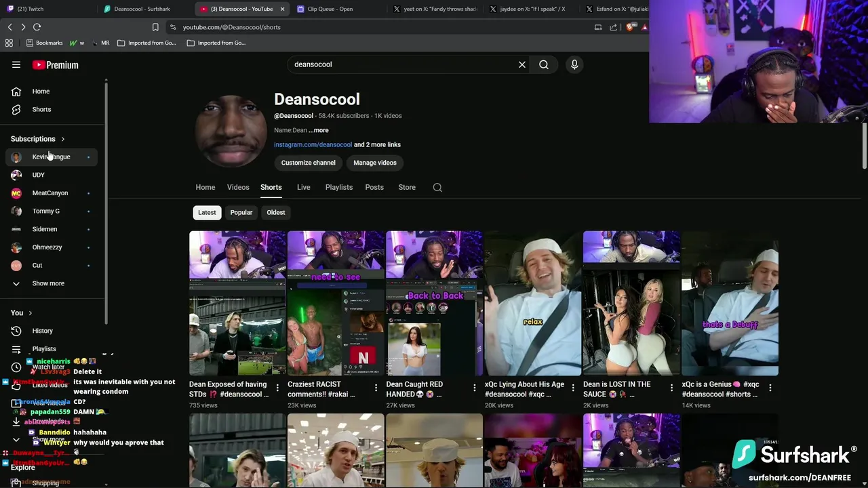Screen dimensions: 868x488
Task: Open the MeatCanyon subscription
Action: pos(51,193)
